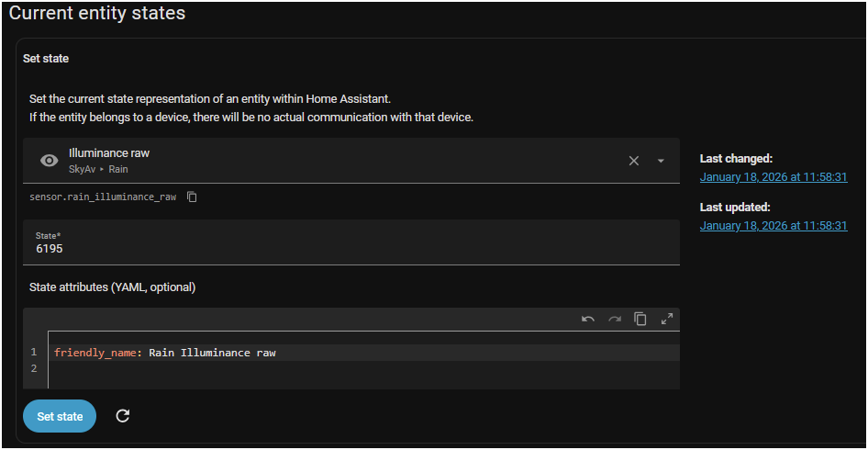The width and height of the screenshot is (868, 450).
Task: Undo the last YAML editor change
Action: pos(588,319)
